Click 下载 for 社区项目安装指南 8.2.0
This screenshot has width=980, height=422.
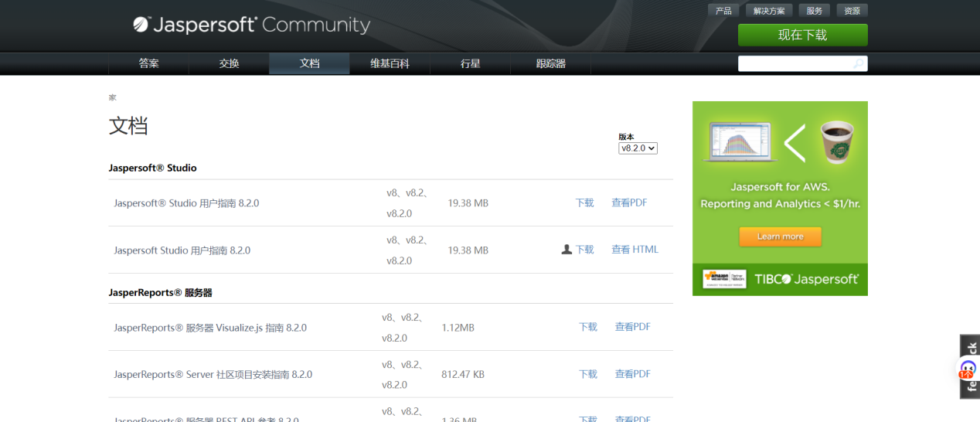point(588,374)
